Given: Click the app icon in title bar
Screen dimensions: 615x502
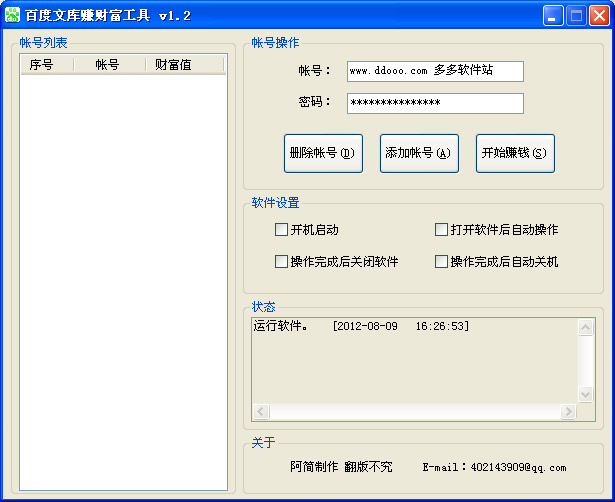Looking at the screenshot, I should (x=13, y=15).
